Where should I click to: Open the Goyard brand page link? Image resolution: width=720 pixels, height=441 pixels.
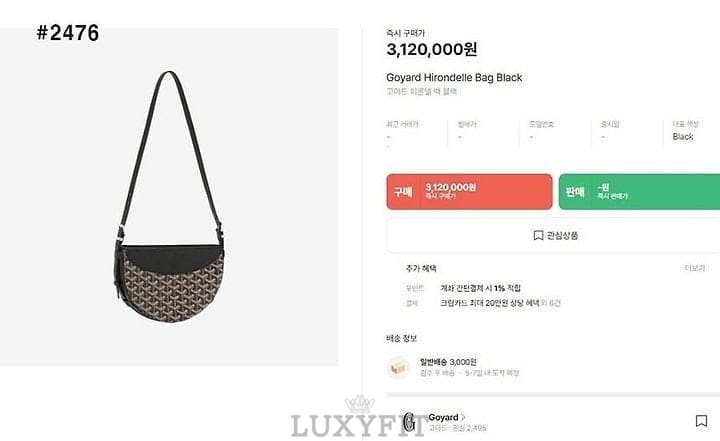point(443,417)
